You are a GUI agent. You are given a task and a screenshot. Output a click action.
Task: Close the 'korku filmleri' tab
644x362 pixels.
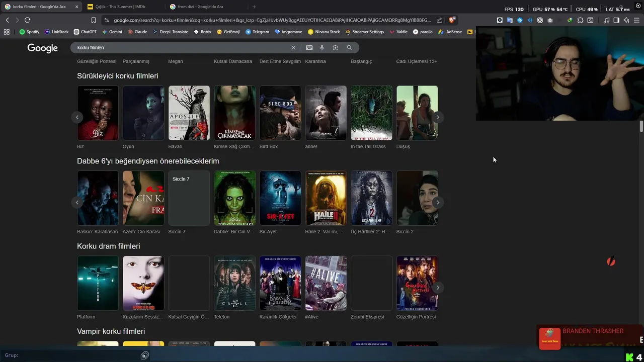point(76,7)
